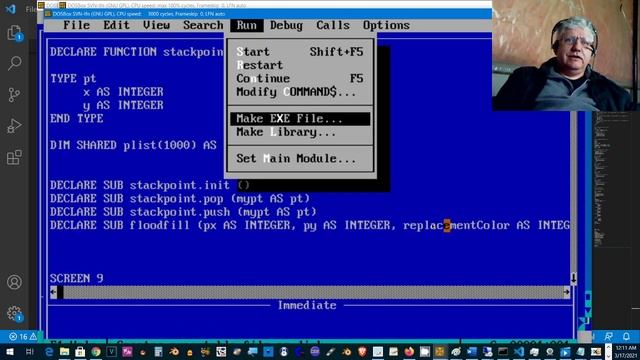The width and height of the screenshot is (640, 360).
Task: Open VS Code Run and Debug icon
Action: (x=14, y=126)
